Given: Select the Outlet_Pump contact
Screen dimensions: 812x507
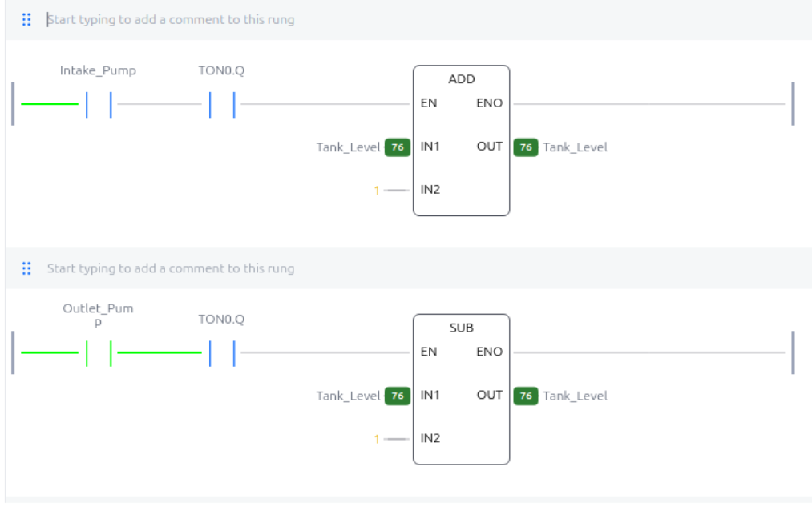Looking at the screenshot, I should (99, 353).
